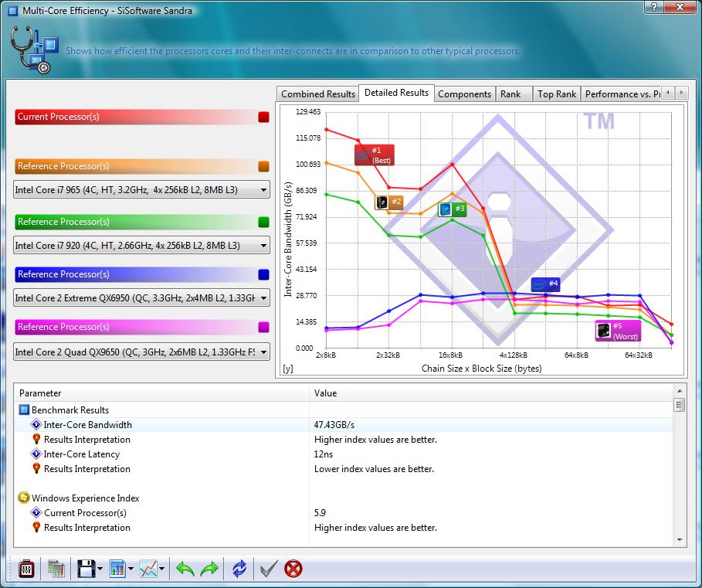The image size is (702, 588).
Task: Click the line graph icon in toolbar
Action: click(148, 569)
